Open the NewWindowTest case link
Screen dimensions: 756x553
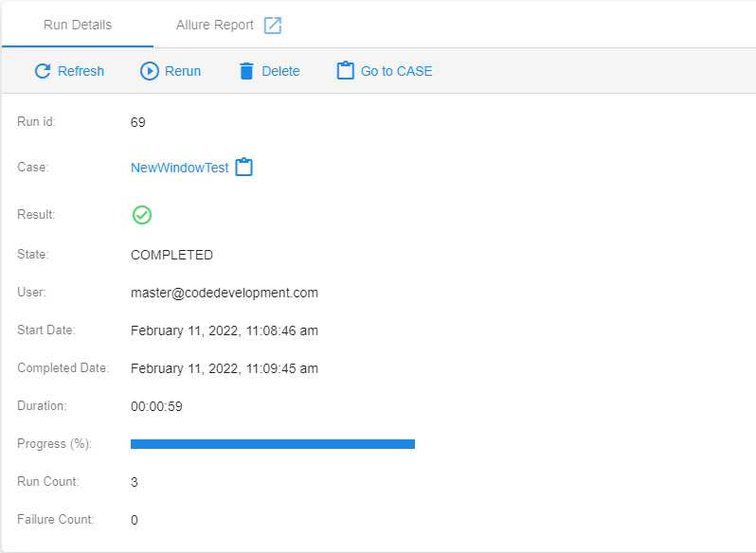pyautogui.click(x=179, y=168)
